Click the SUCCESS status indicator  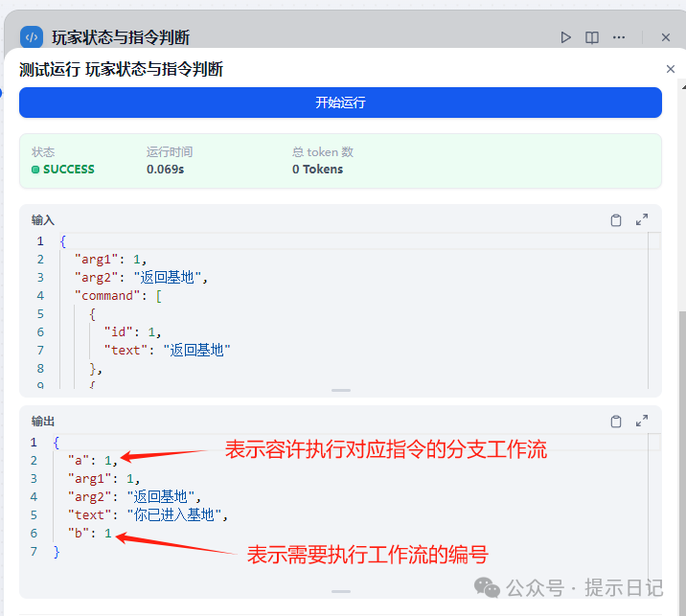tap(63, 170)
